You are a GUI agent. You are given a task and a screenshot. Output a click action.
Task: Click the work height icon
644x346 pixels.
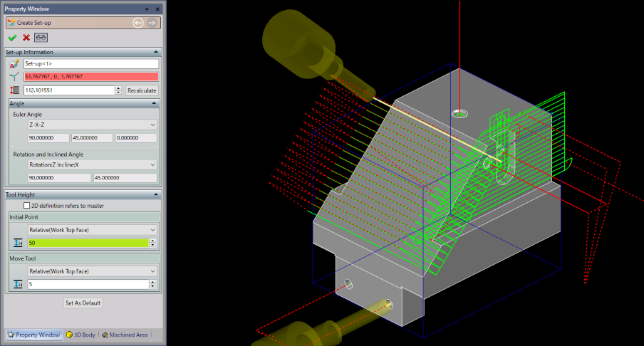(14, 90)
